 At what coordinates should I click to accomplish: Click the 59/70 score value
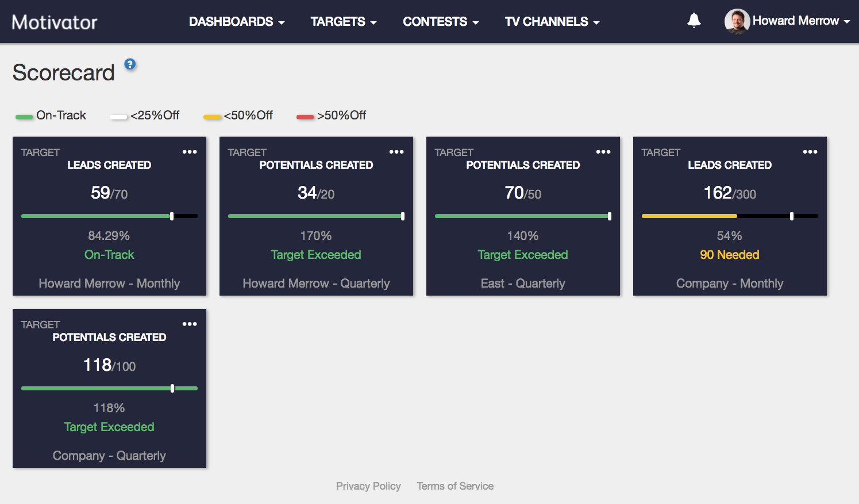[x=109, y=193]
